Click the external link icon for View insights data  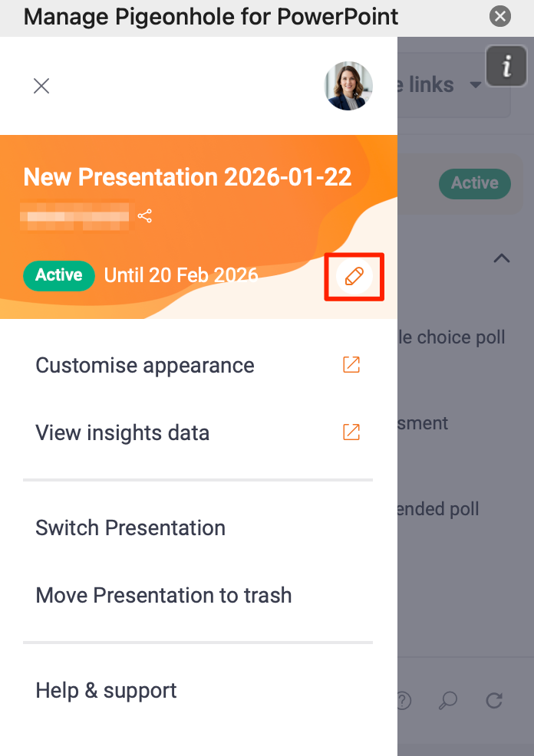(351, 432)
